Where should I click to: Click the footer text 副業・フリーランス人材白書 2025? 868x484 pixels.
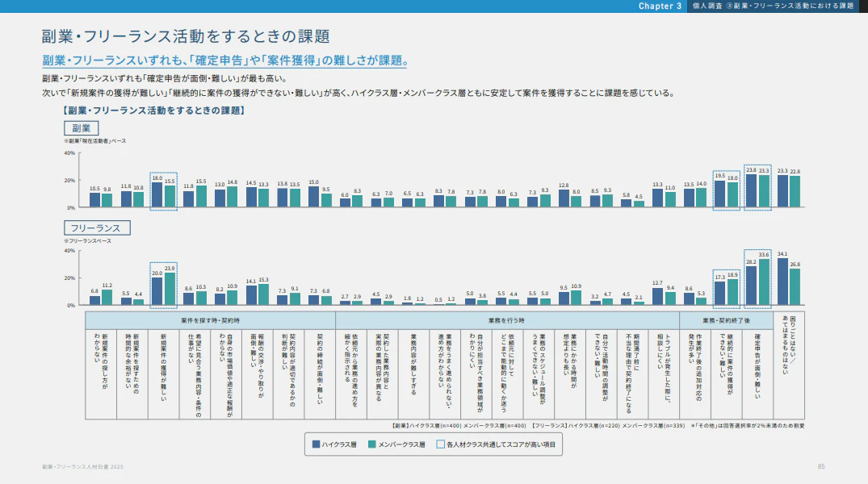(x=82, y=467)
